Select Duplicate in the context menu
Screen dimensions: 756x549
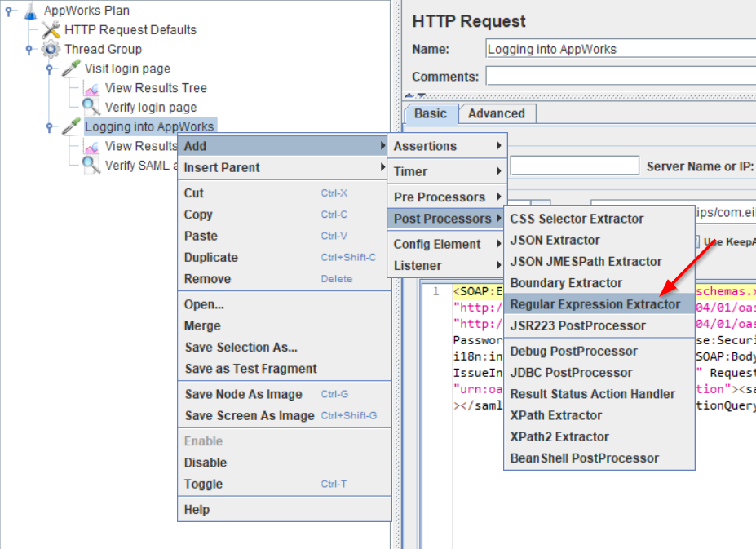click(x=211, y=257)
